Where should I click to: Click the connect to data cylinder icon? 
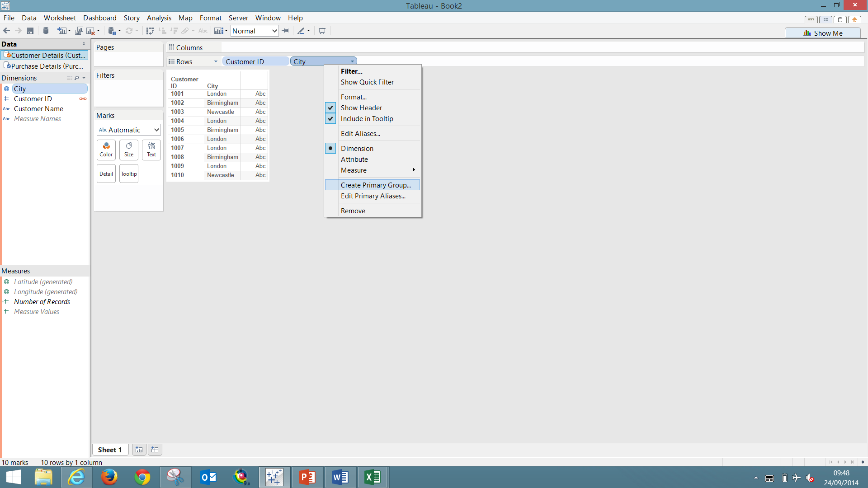(46, 31)
